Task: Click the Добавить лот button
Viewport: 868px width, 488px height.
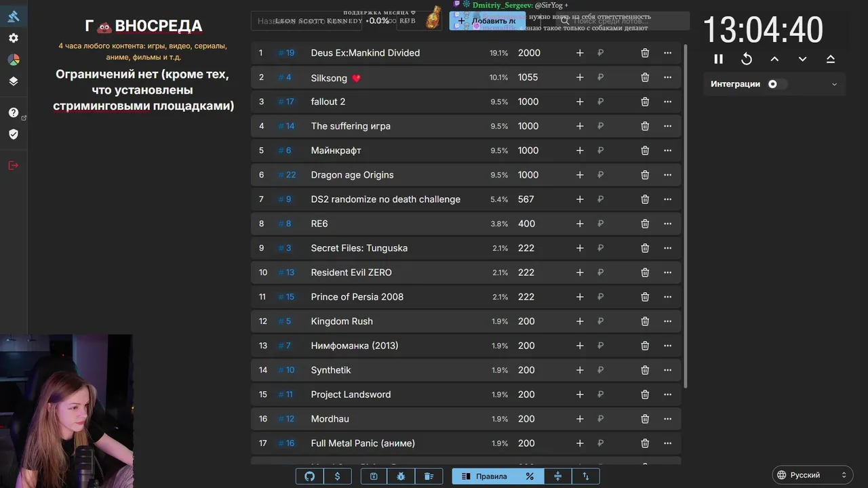Action: (488, 21)
